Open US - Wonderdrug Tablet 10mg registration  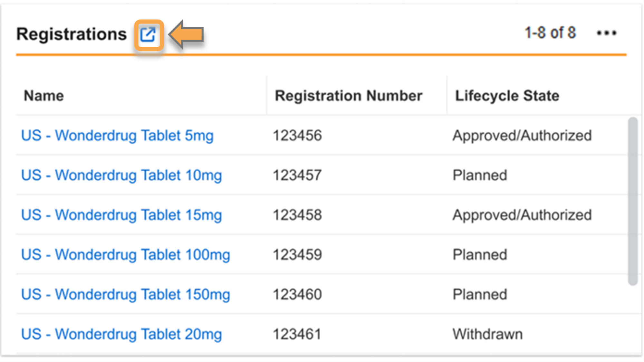pyautogui.click(x=121, y=176)
